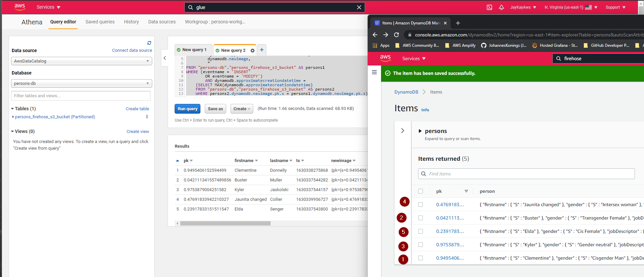Add a new query tab

pos(262,50)
